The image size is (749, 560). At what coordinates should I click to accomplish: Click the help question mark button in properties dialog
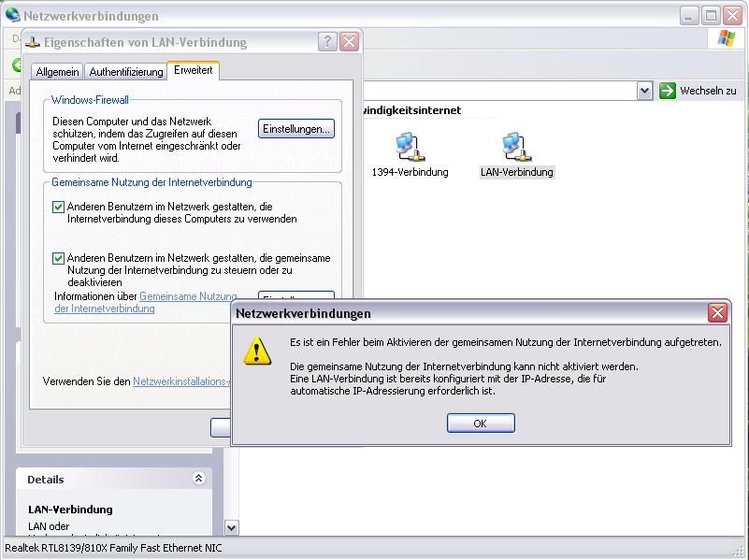pos(327,42)
